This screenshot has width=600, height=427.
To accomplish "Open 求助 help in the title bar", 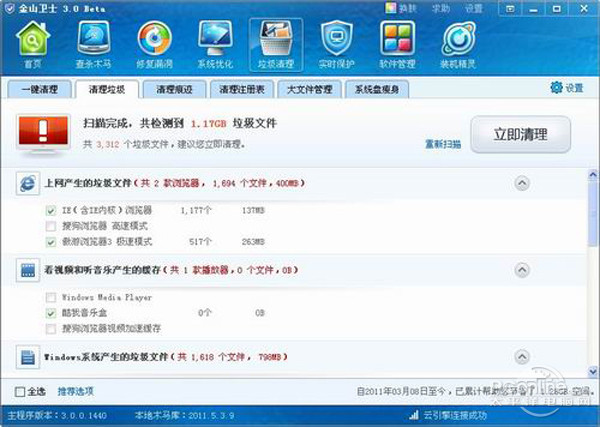I will [x=441, y=8].
